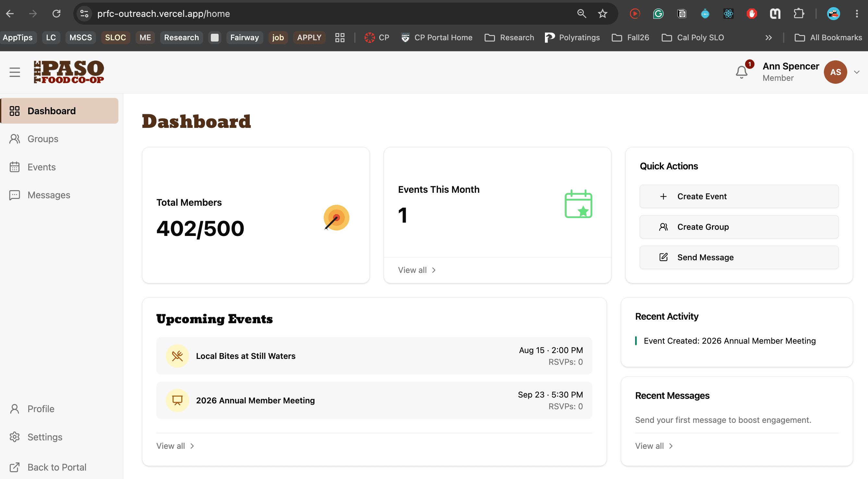This screenshot has width=868, height=479.
Task: Open the Local Bites at Still Waters event
Action: (x=374, y=356)
